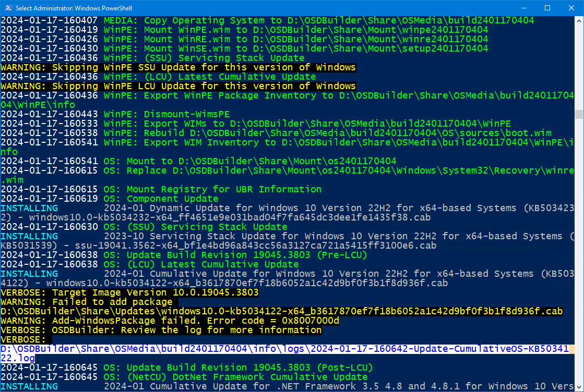Maximize the PowerShell window
The image size is (584, 392).
tap(547, 8)
